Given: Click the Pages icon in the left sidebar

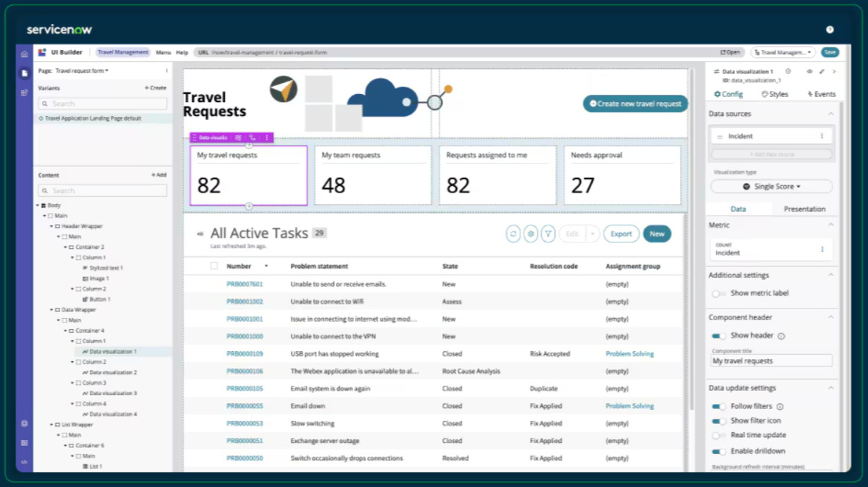Looking at the screenshot, I should tap(23, 71).
